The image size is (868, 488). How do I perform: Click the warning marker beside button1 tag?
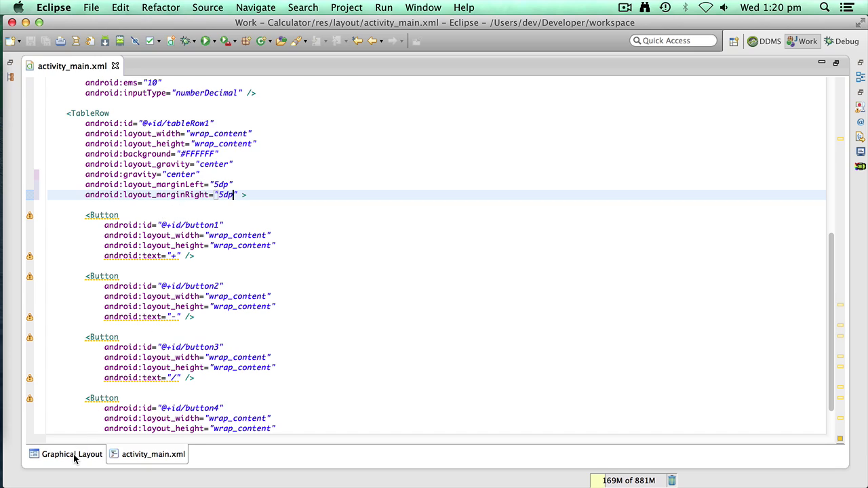[x=30, y=215]
